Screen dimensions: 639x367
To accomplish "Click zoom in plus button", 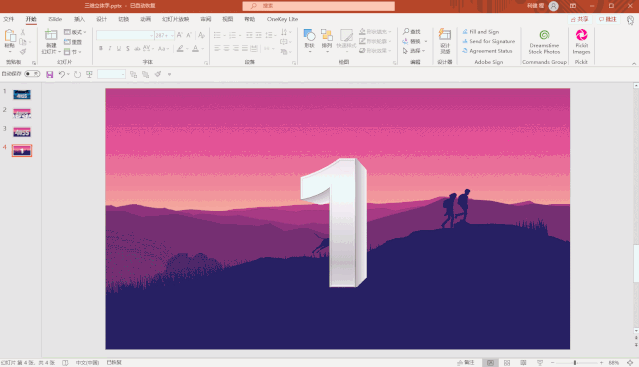I will (601, 363).
